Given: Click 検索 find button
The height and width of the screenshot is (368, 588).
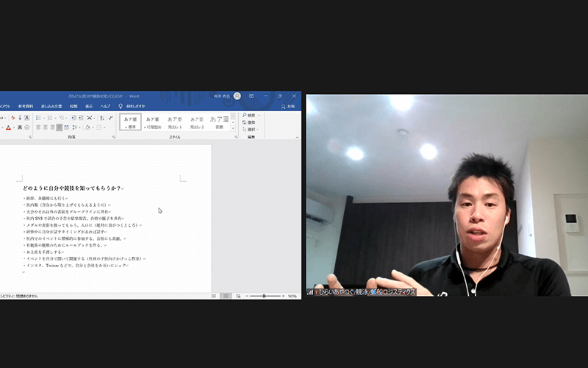Looking at the screenshot, I should point(248,116).
